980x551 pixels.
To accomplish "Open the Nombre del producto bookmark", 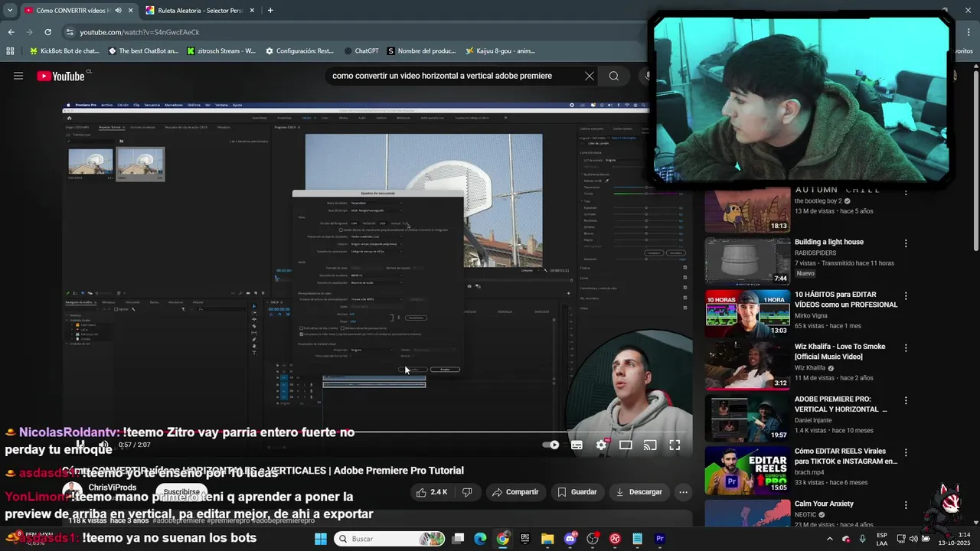I will 422,51.
